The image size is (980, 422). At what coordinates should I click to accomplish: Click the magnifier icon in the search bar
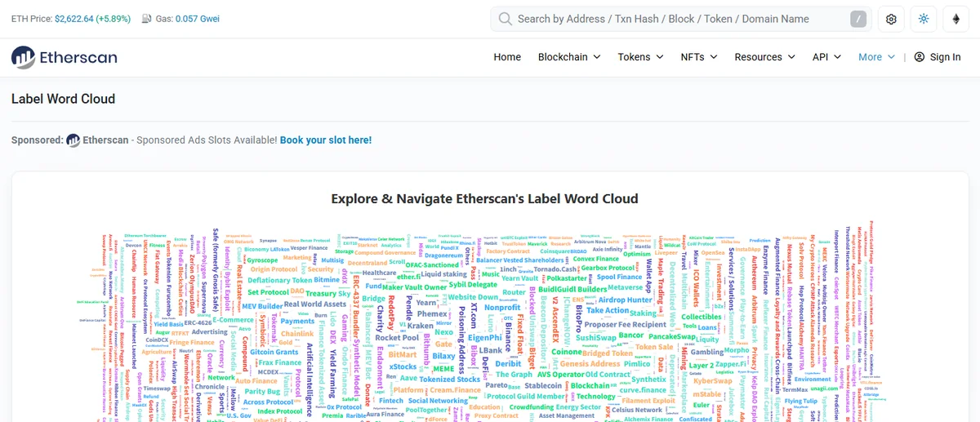click(506, 19)
